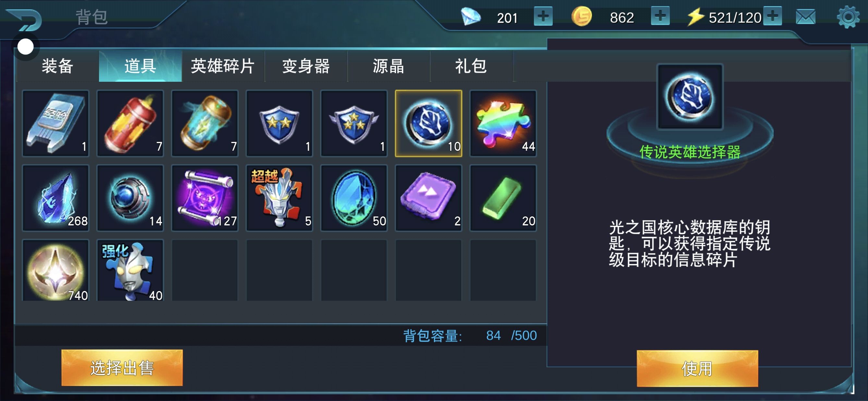Add gold coins with plus button
The image size is (868, 401).
660,16
